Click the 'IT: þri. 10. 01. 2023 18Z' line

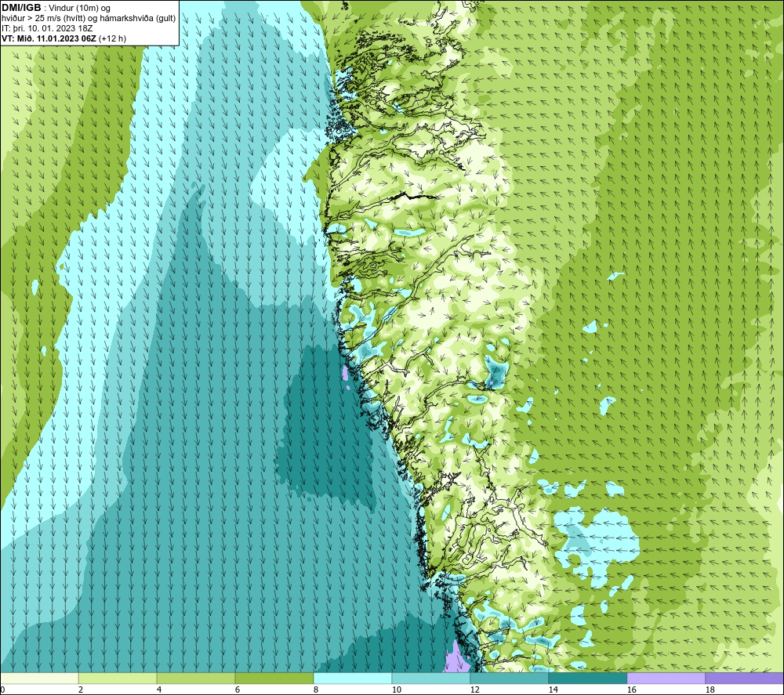point(47,28)
